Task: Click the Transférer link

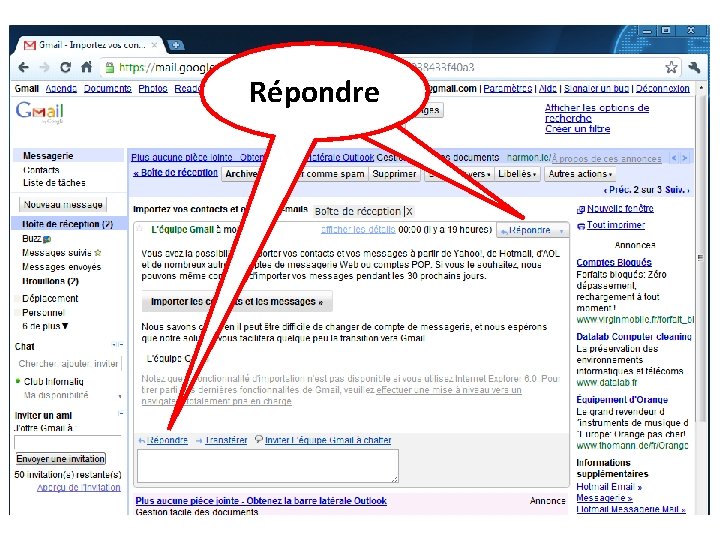Action: (225, 440)
